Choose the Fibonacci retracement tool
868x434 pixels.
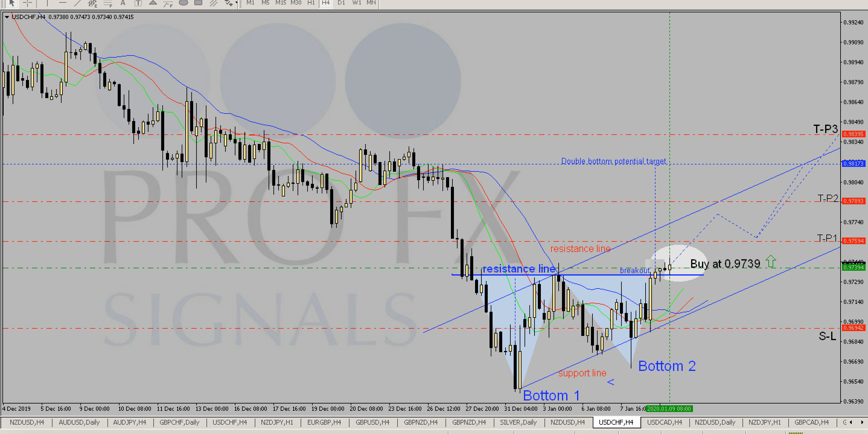click(x=108, y=3)
